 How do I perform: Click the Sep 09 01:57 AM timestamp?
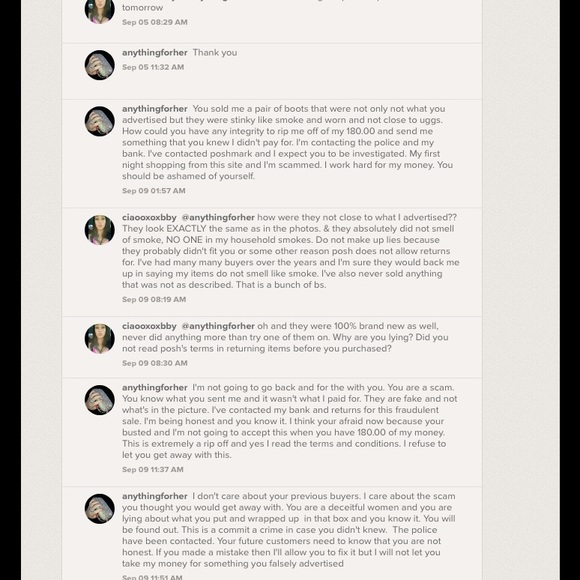[x=154, y=191]
